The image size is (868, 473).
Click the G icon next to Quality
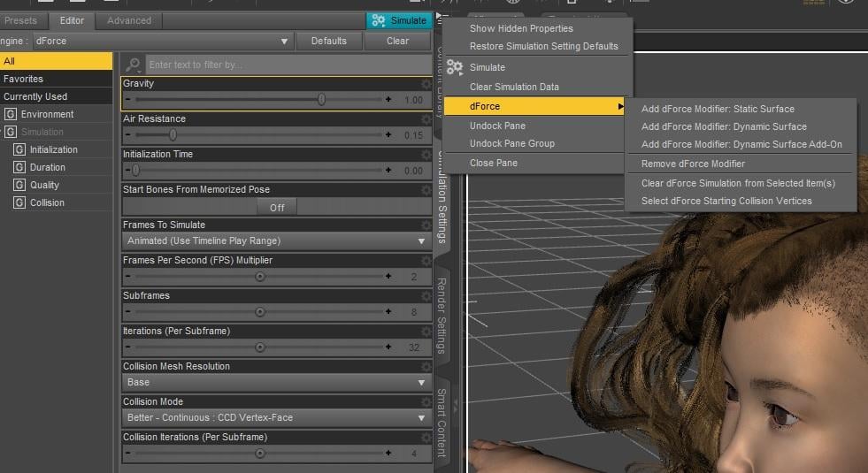(19, 185)
